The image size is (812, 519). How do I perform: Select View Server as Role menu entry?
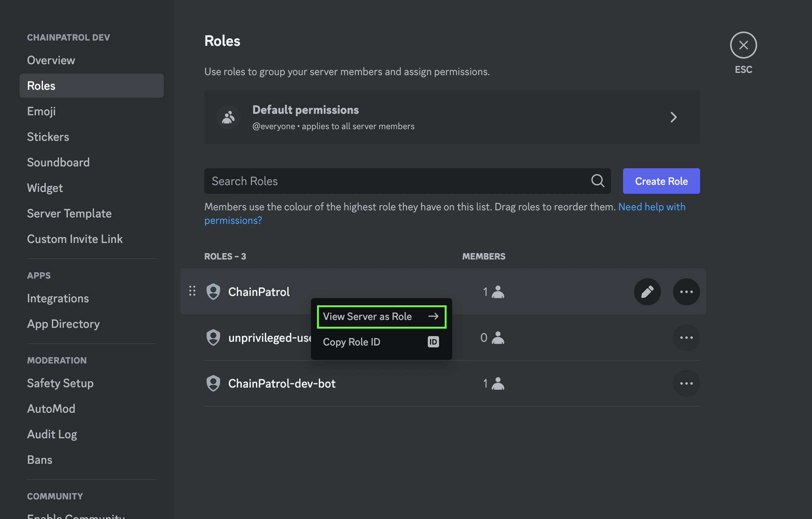(x=382, y=317)
